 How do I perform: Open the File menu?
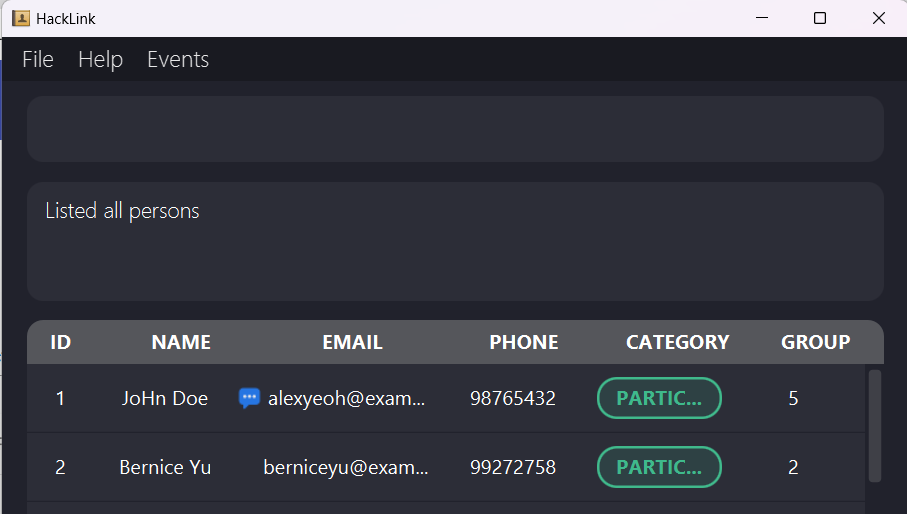(38, 60)
